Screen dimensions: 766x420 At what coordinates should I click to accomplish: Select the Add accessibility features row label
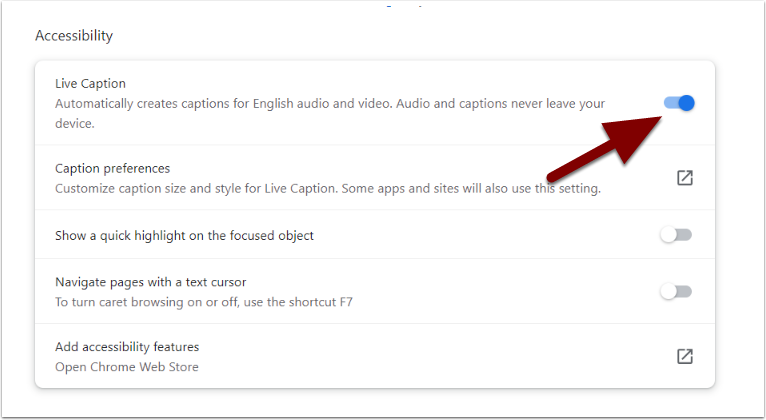(127, 347)
